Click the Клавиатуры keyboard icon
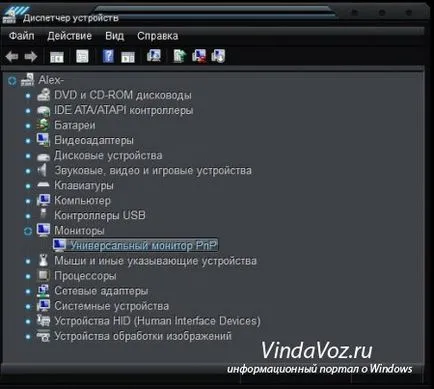The image size is (434, 389). (x=43, y=185)
